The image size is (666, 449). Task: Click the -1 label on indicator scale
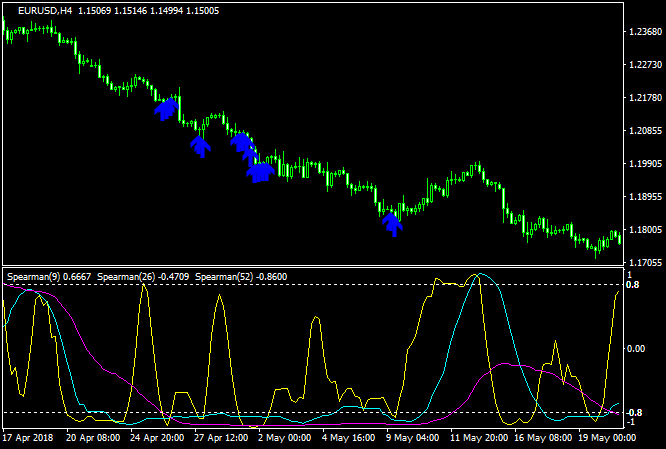(630, 422)
